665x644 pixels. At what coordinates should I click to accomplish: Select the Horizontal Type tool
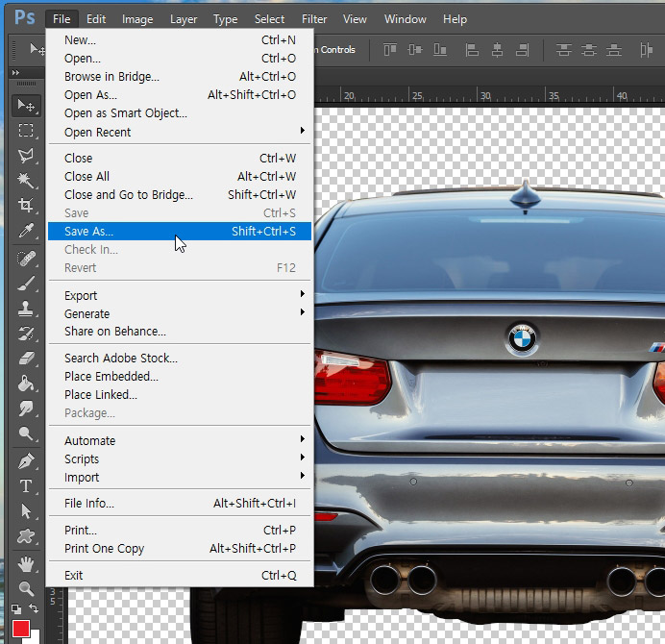point(26,486)
